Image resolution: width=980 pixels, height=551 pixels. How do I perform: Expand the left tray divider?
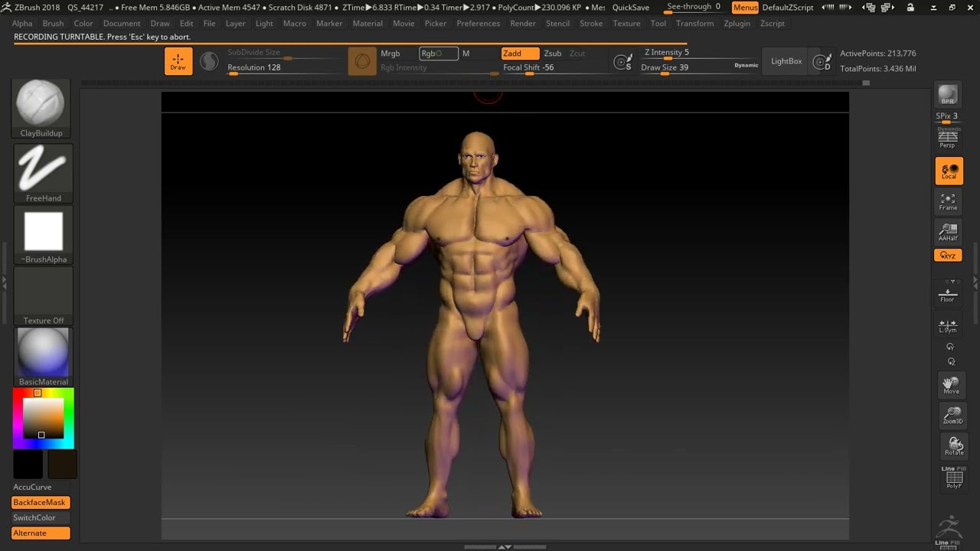[x=4, y=282]
